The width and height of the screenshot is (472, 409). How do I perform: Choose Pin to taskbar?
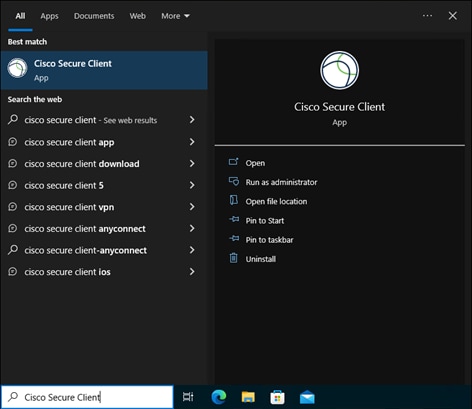tap(269, 240)
